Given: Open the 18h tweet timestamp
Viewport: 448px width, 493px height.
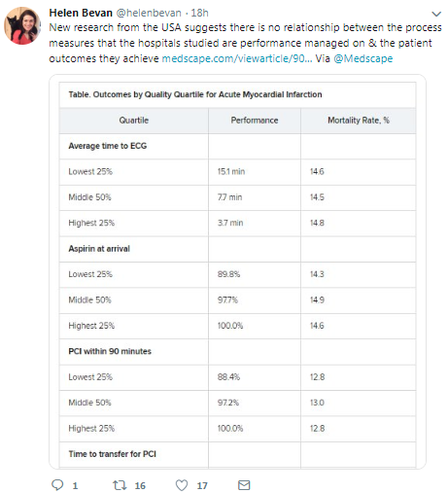Looking at the screenshot, I should 199,13.
